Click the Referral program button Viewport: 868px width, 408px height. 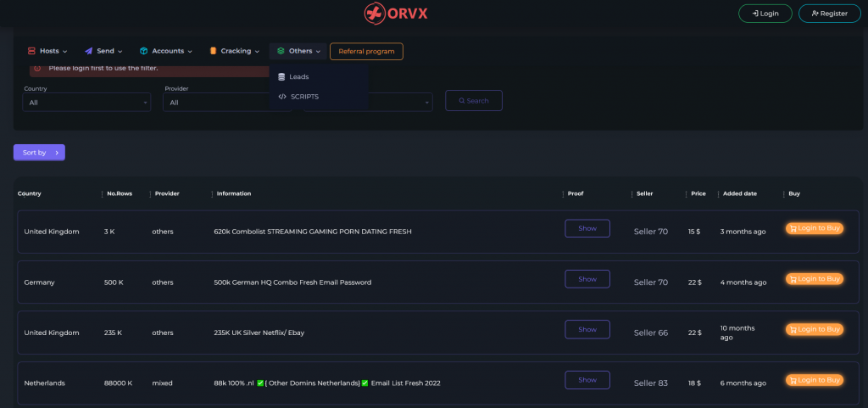[366, 52]
